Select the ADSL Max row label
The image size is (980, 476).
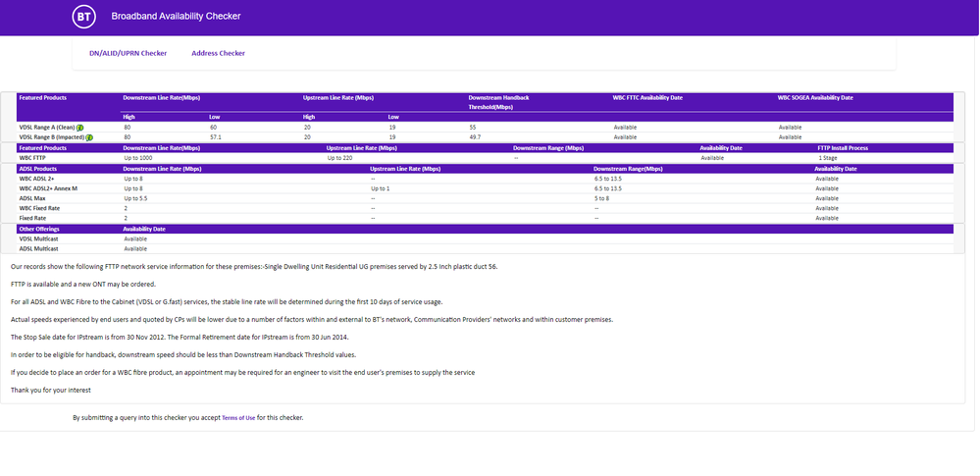point(32,198)
